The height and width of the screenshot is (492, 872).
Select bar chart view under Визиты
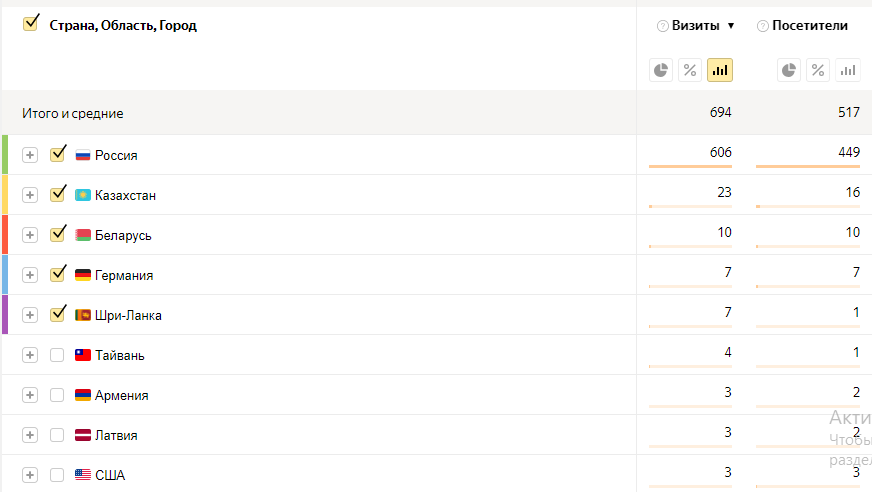(720, 70)
